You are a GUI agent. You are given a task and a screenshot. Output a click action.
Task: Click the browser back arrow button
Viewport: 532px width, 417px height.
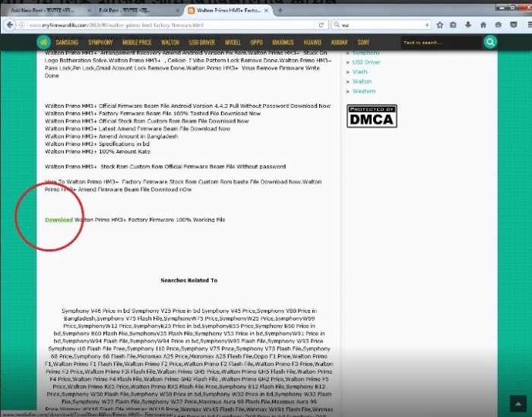pyautogui.click(x=10, y=25)
